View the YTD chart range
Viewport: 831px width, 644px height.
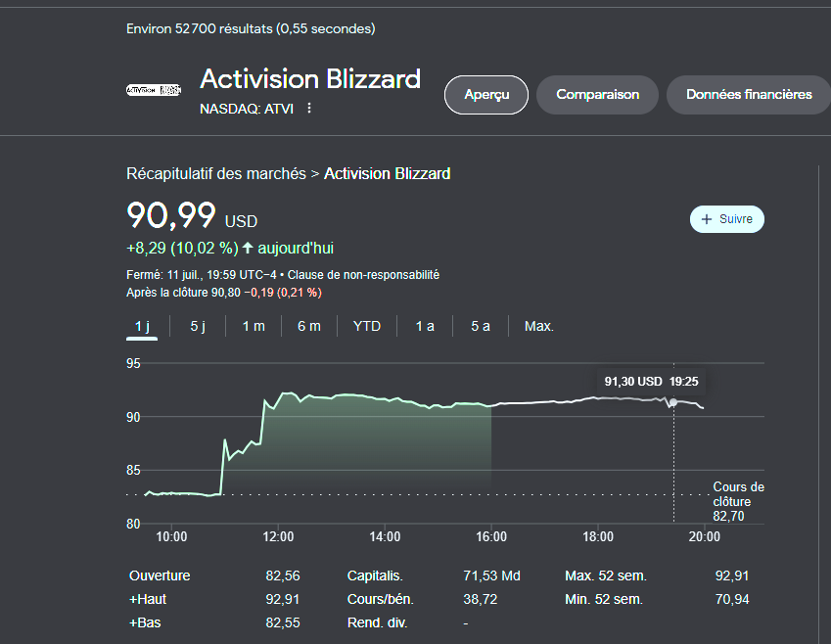click(x=367, y=327)
